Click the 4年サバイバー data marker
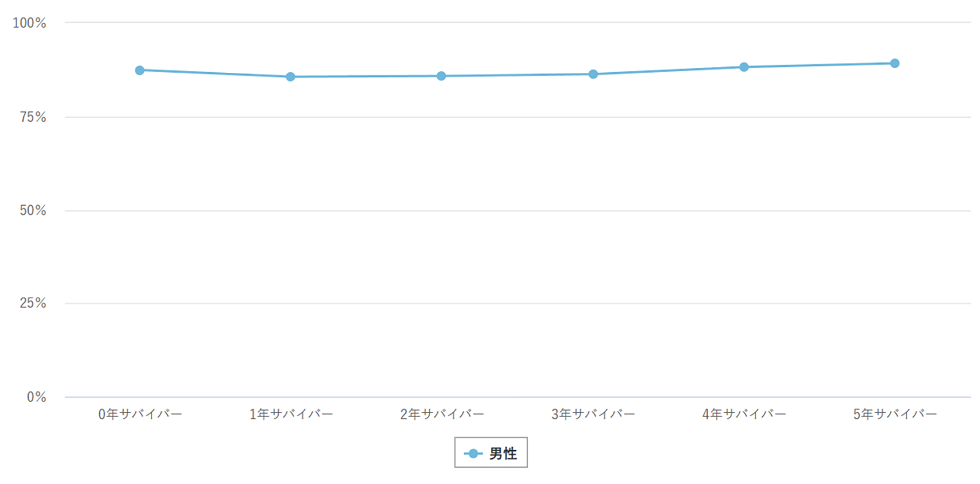 tap(744, 67)
